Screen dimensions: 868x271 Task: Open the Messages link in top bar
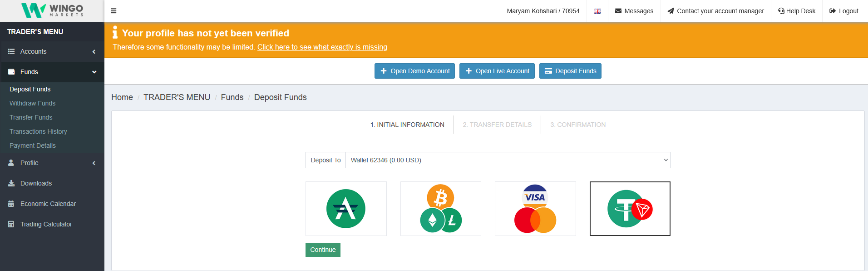click(x=634, y=11)
